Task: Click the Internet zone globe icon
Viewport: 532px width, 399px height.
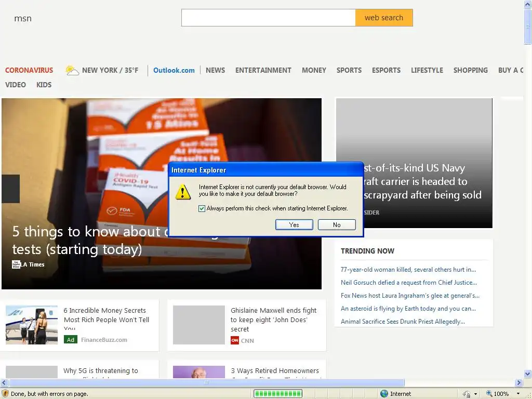Action: pyautogui.click(x=384, y=394)
